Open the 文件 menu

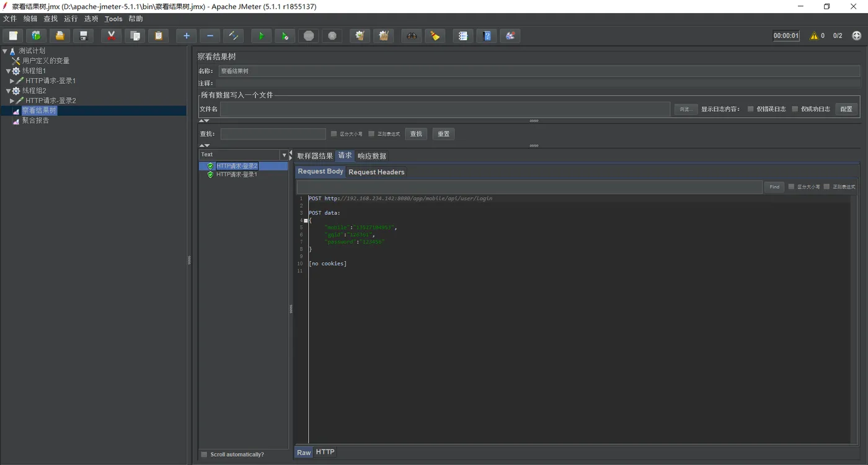pyautogui.click(x=10, y=19)
